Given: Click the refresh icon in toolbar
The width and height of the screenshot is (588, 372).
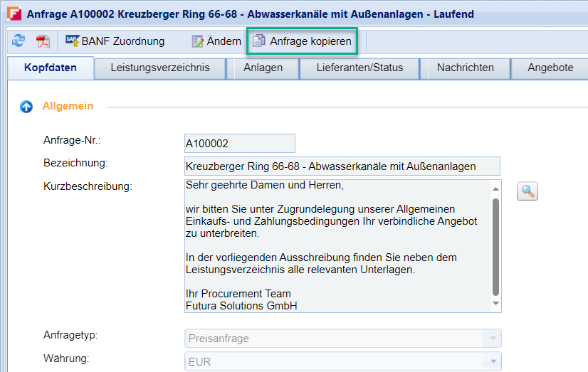Looking at the screenshot, I should tap(18, 41).
